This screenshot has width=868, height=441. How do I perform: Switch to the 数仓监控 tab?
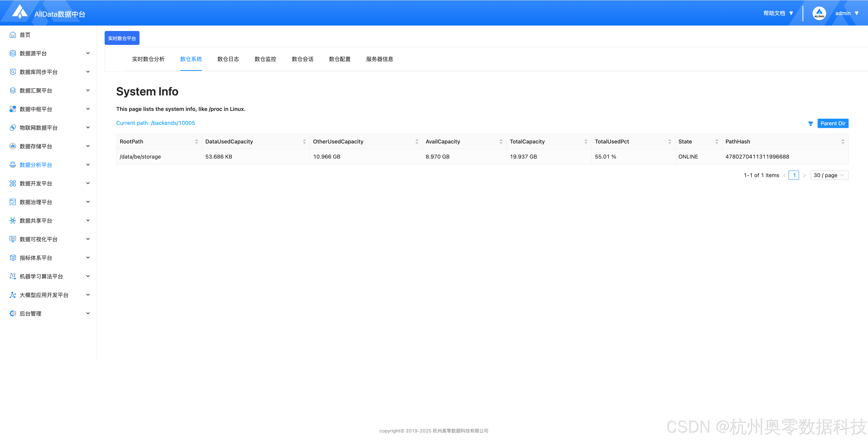(265, 59)
